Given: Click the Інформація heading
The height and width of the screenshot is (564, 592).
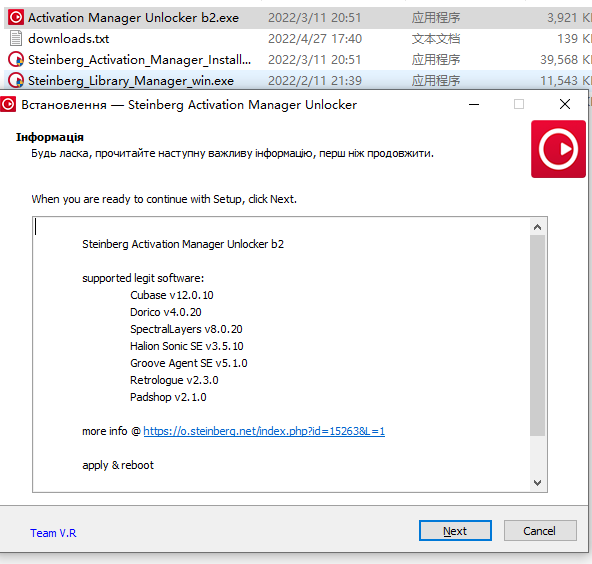Looking at the screenshot, I should (50, 137).
